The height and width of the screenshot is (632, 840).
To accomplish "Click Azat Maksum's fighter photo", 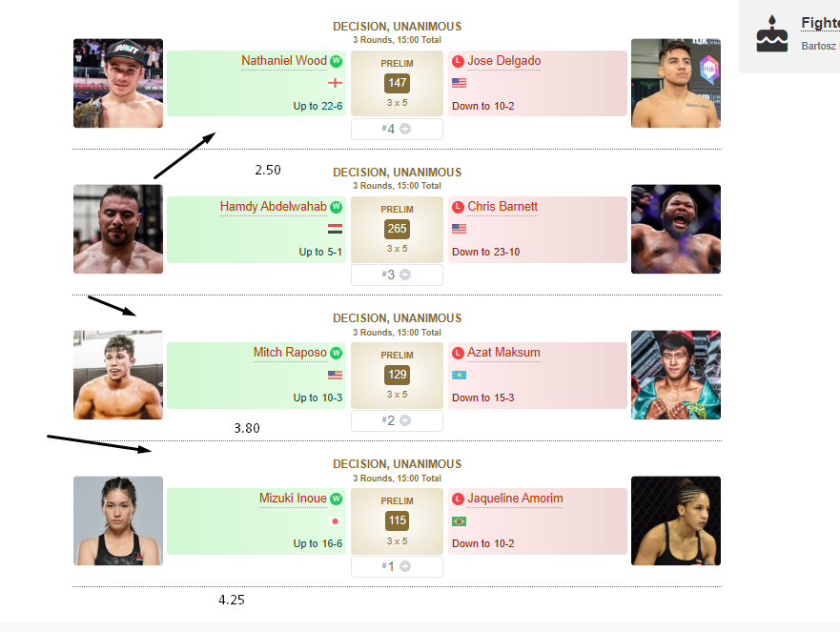I will (676, 375).
